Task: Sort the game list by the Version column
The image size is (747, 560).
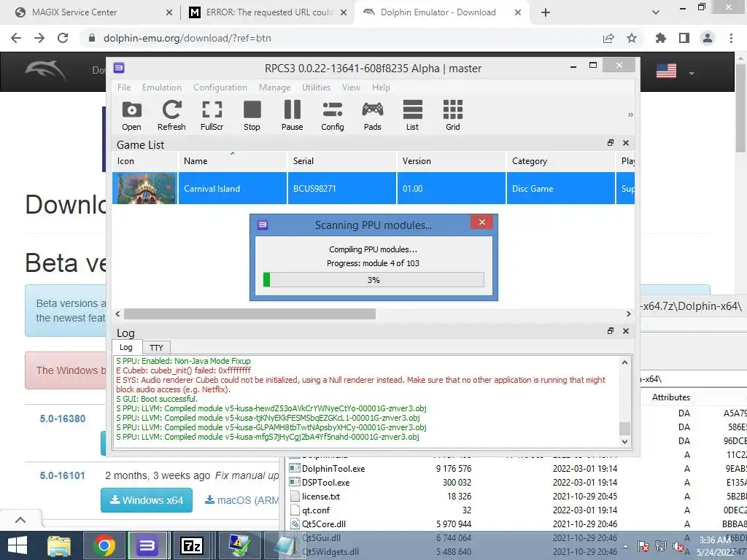Action: point(451,161)
